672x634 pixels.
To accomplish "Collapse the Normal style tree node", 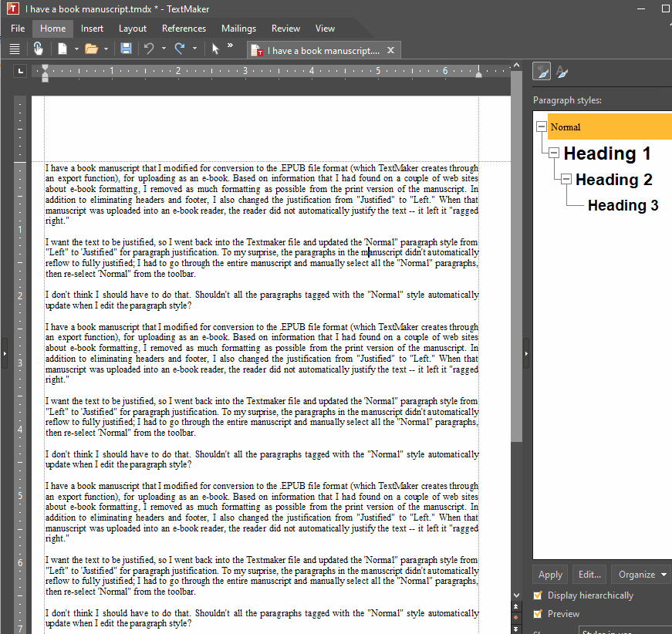I will click(x=542, y=127).
